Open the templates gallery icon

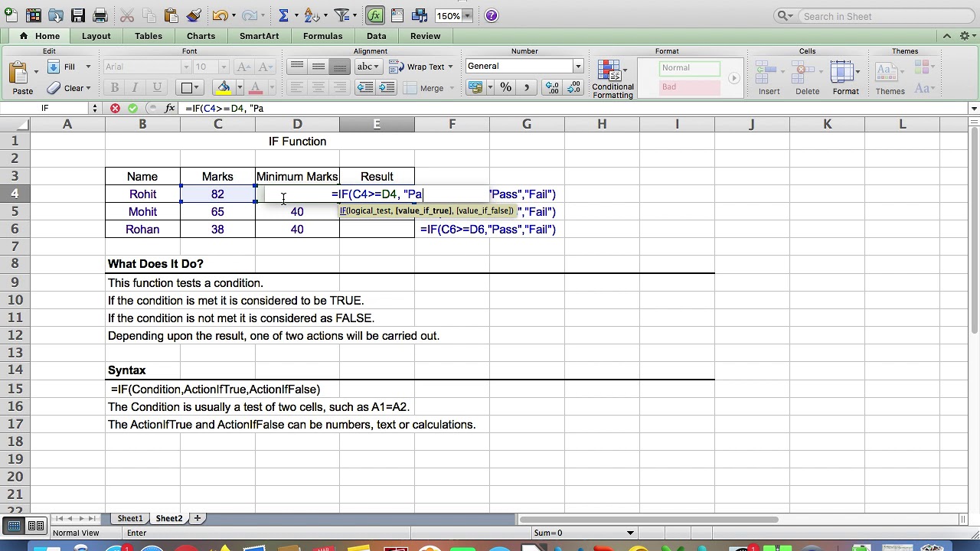click(x=34, y=15)
